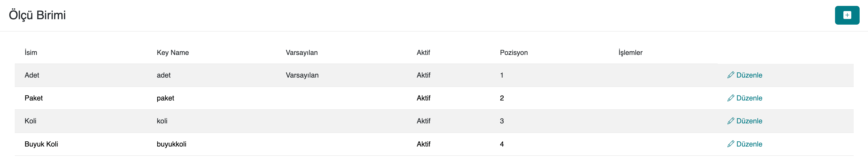This screenshot has height=164, width=868.
Task: Click Varsayılan value in Adet row
Action: coord(302,75)
